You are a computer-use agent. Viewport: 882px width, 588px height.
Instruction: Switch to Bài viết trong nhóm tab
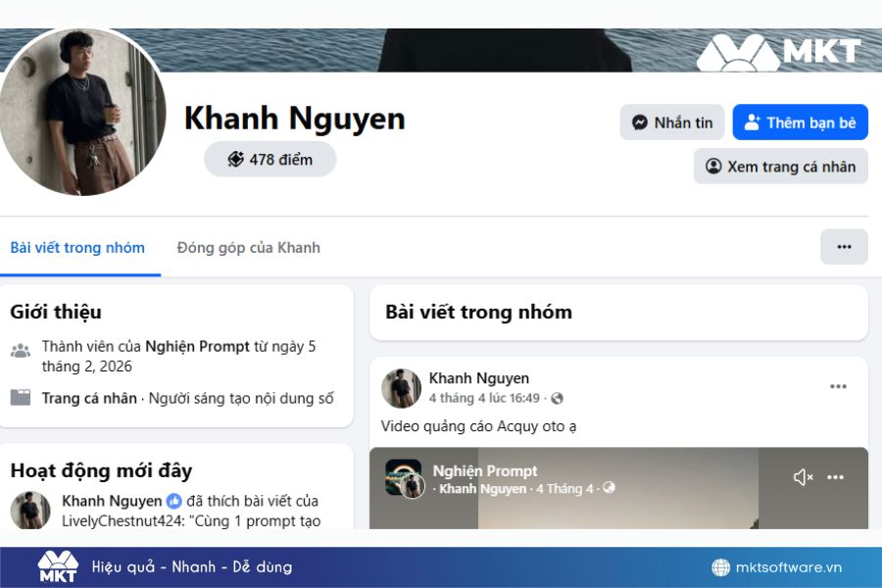[x=77, y=247]
